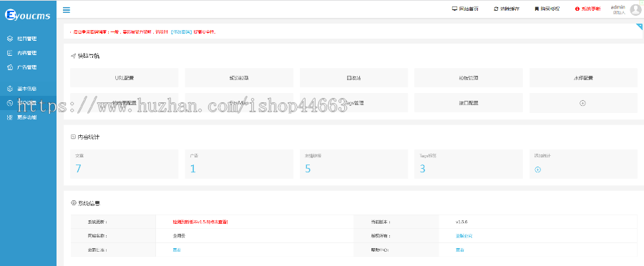Click the Eyoucms logo
Screen dimensions: 644x266
28,16
